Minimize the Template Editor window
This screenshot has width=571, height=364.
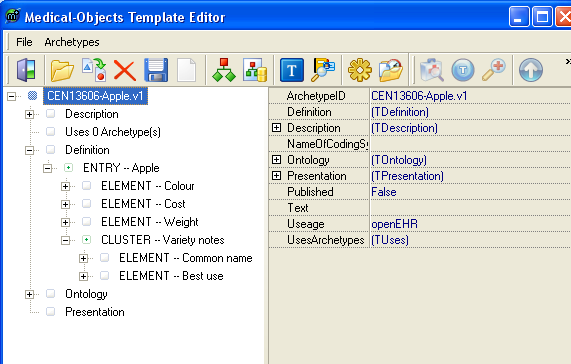[519, 17]
